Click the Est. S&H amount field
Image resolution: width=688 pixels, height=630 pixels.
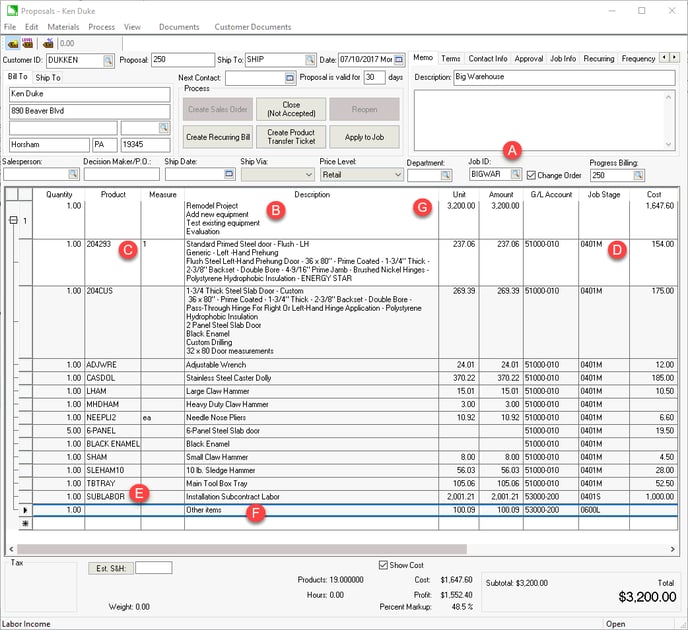pyautogui.click(x=154, y=568)
